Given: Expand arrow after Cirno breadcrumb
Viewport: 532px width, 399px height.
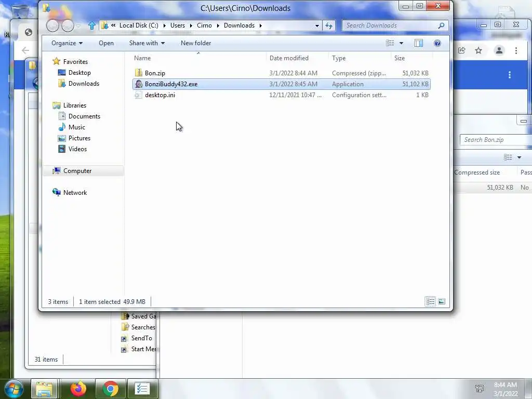Looking at the screenshot, I should coord(218,25).
